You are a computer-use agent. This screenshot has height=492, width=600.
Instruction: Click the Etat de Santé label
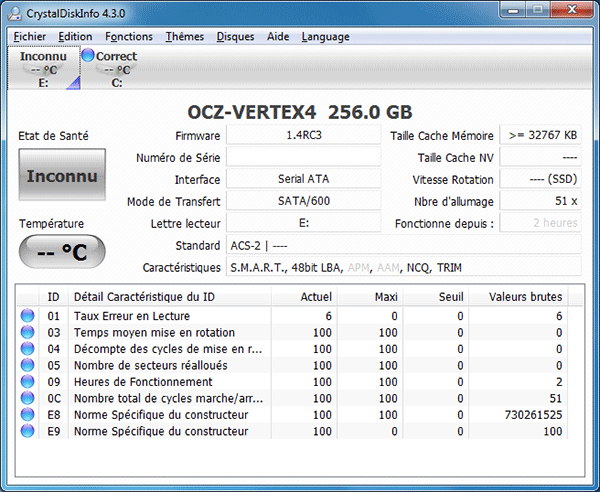coord(53,136)
